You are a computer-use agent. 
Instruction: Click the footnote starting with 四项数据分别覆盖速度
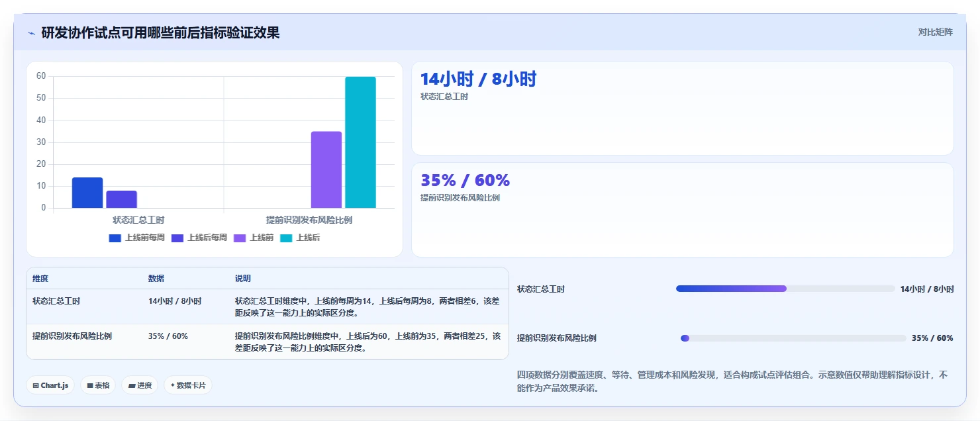pos(732,381)
